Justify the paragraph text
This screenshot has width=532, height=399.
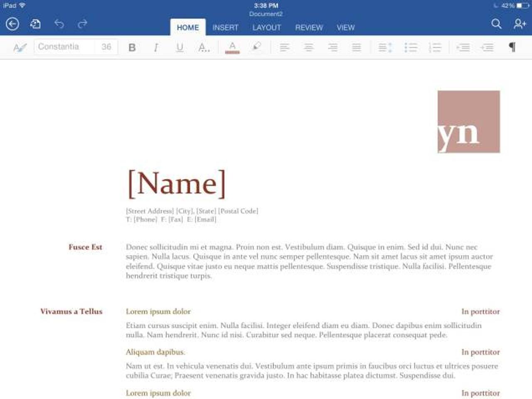point(357,47)
